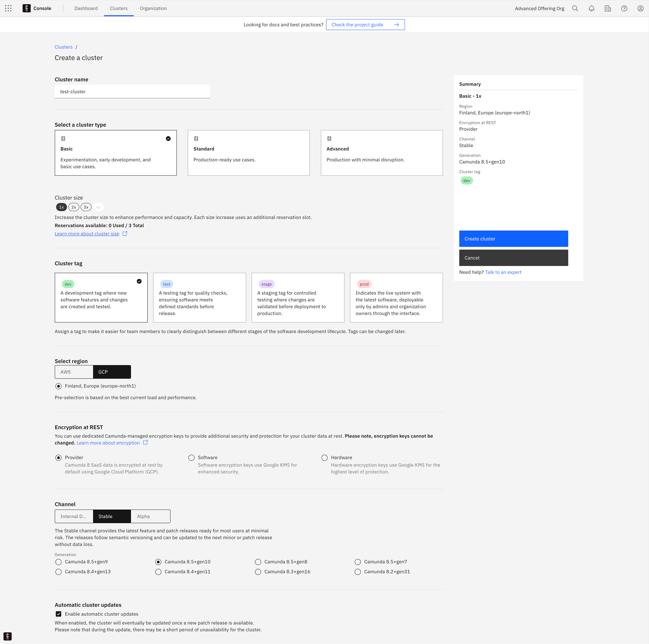Open the help question mark icon
649x644 pixels.
[624, 8]
